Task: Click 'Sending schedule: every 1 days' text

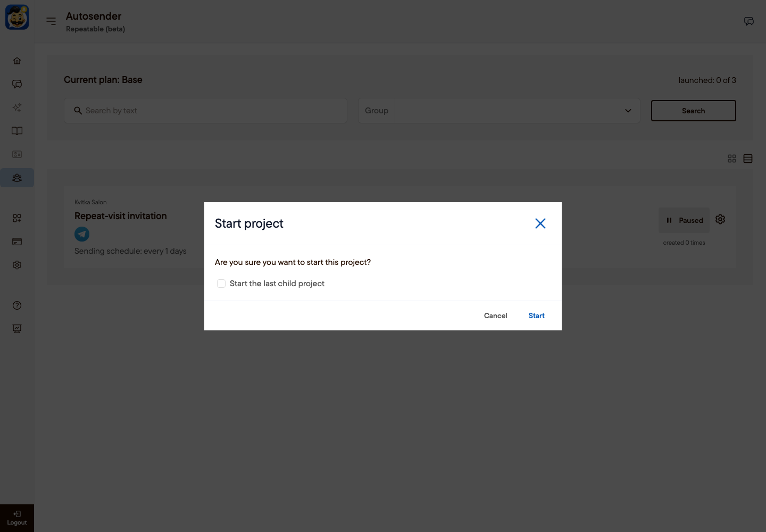Action: point(130,251)
